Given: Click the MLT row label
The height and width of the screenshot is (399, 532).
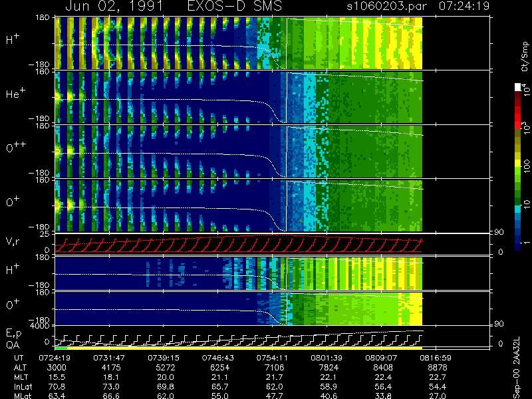Looking at the screenshot, I should pyautogui.click(x=21, y=377).
